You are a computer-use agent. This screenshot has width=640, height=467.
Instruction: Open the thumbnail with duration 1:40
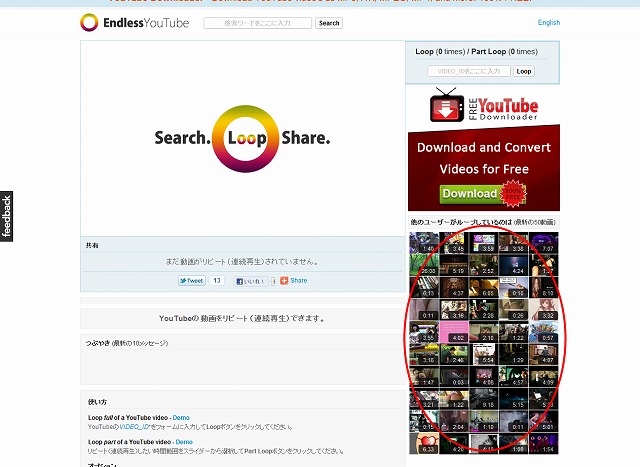pyautogui.click(x=424, y=243)
